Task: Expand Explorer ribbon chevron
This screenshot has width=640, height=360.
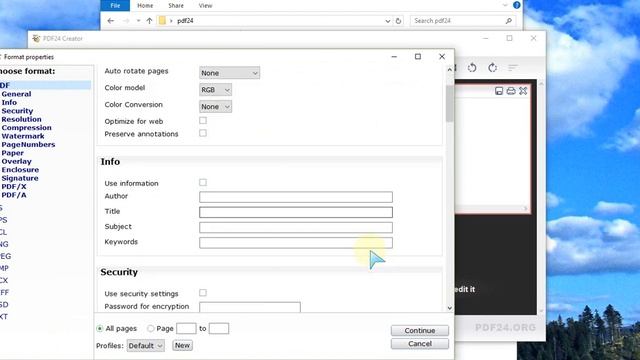Action: tap(505, 5)
